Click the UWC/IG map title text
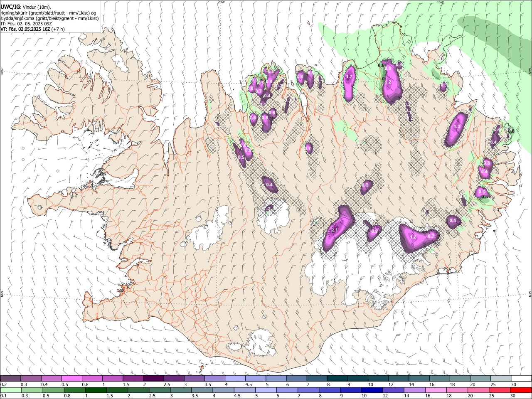 pos(10,7)
